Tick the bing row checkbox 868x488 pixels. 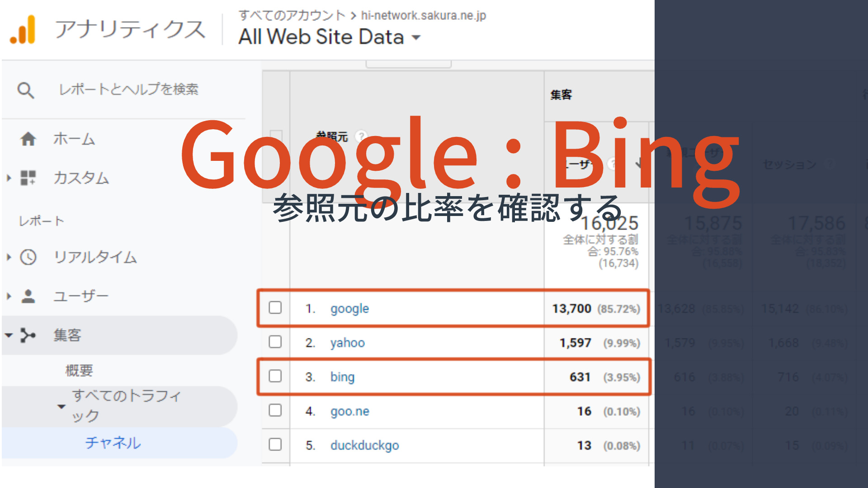[275, 376]
